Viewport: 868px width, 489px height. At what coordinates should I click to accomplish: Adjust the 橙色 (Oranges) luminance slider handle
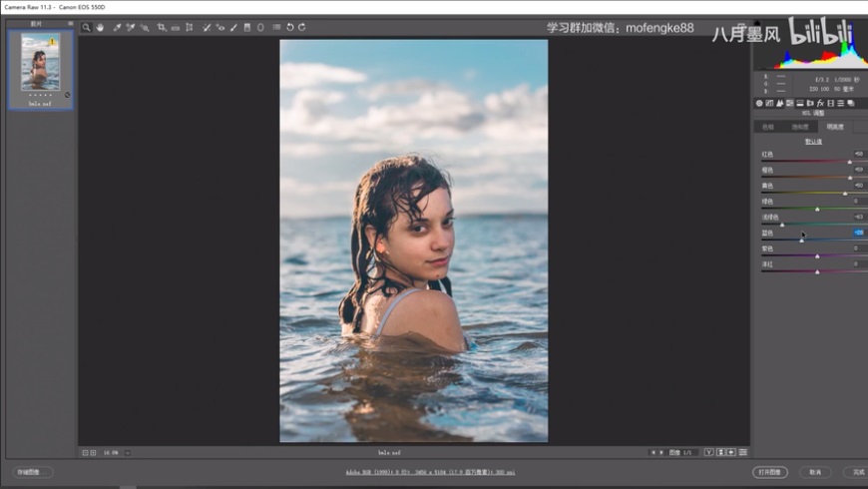pyautogui.click(x=850, y=178)
